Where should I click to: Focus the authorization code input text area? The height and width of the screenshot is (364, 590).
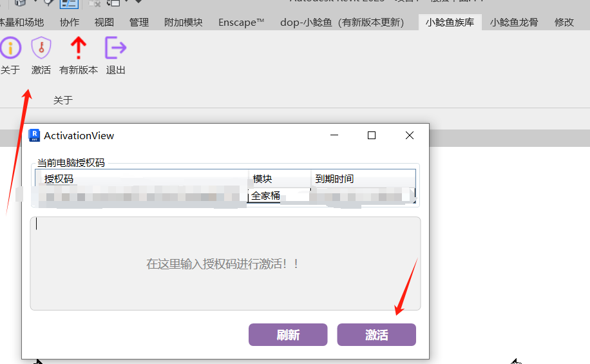(225, 263)
